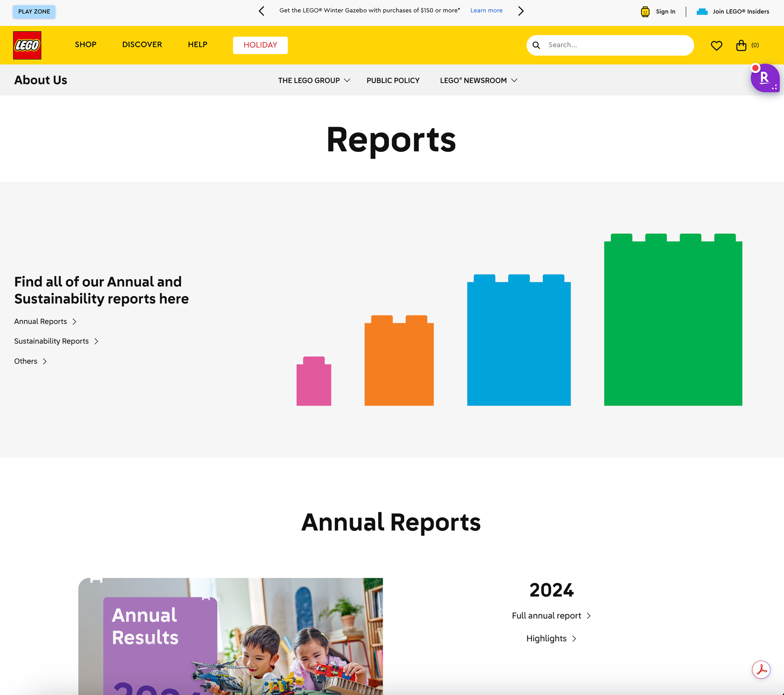Go back in promo banner with left arrow
The height and width of the screenshot is (695, 784).
(261, 11)
